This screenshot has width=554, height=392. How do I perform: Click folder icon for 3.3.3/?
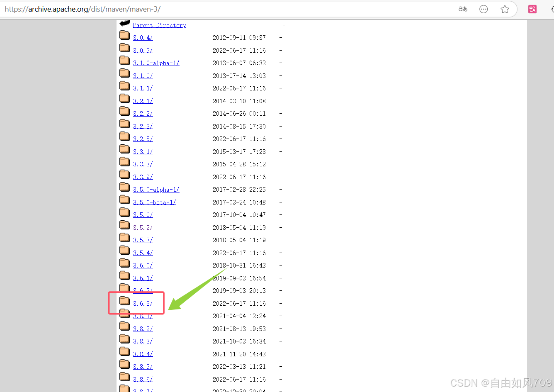(124, 162)
